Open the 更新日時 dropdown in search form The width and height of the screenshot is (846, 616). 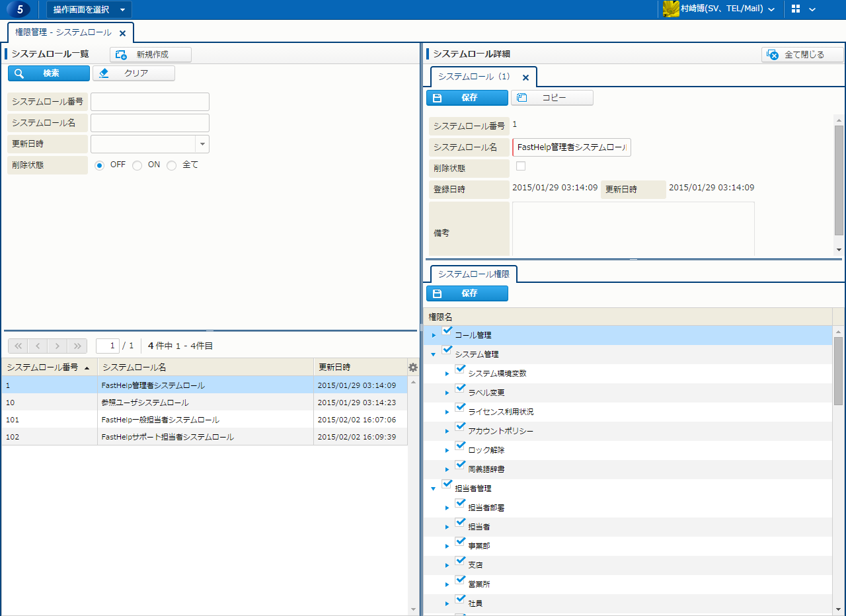pyautogui.click(x=202, y=144)
